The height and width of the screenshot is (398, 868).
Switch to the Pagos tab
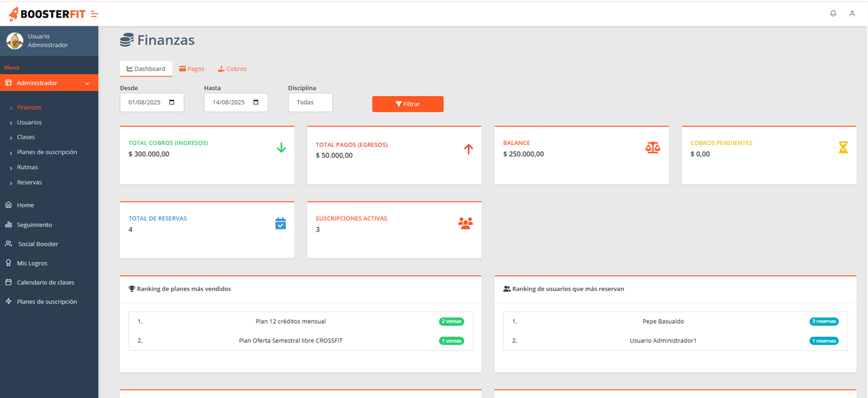pyautogui.click(x=192, y=69)
